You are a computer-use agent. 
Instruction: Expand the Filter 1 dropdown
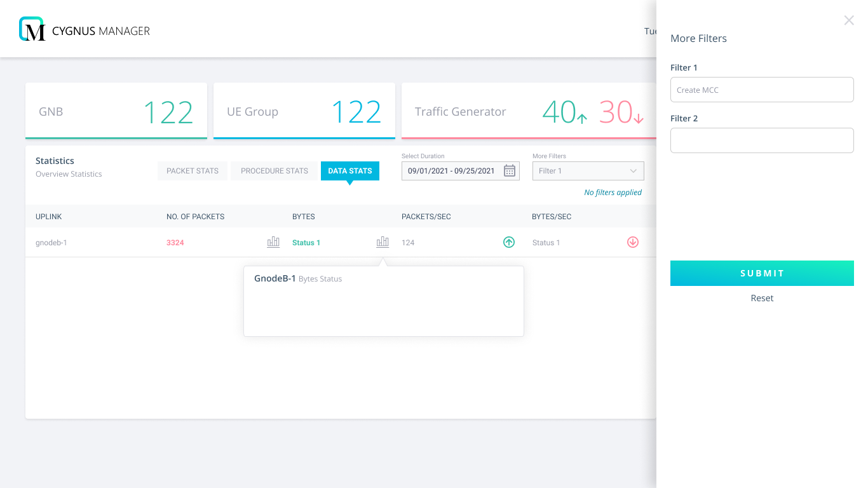[x=588, y=171]
